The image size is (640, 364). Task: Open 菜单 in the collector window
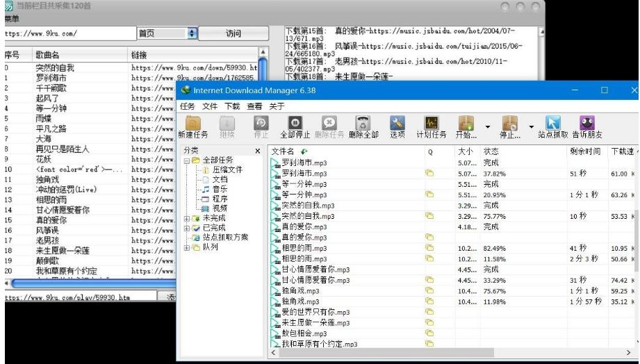point(12,18)
